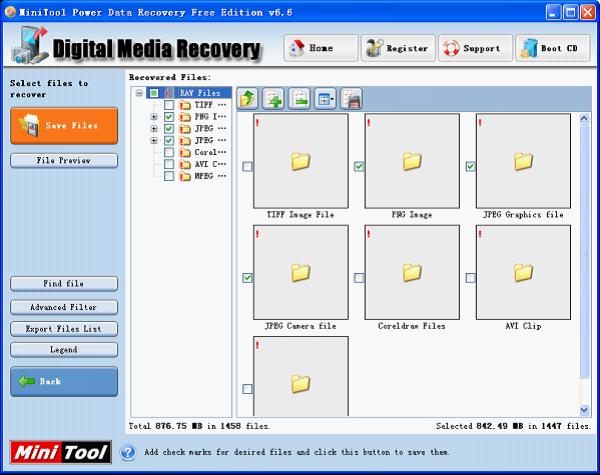The height and width of the screenshot is (475, 600).
Task: Check the AVI folder checkbox in tree
Action: [x=169, y=164]
